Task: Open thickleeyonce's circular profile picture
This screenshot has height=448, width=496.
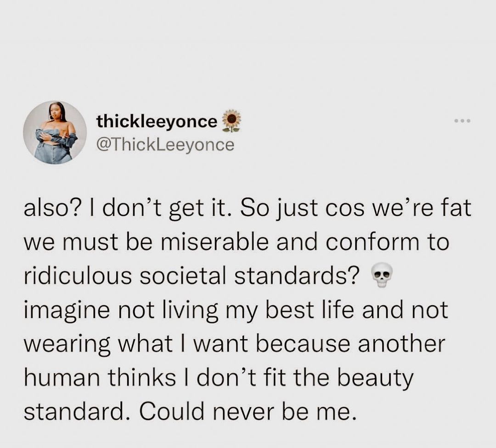Action: [55, 132]
